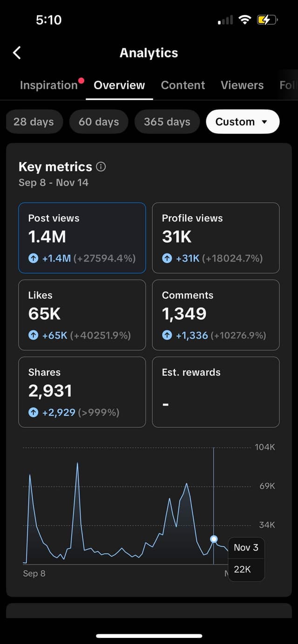Tap the Key metrics info icon
This screenshot has width=298, height=644.
[x=101, y=166]
